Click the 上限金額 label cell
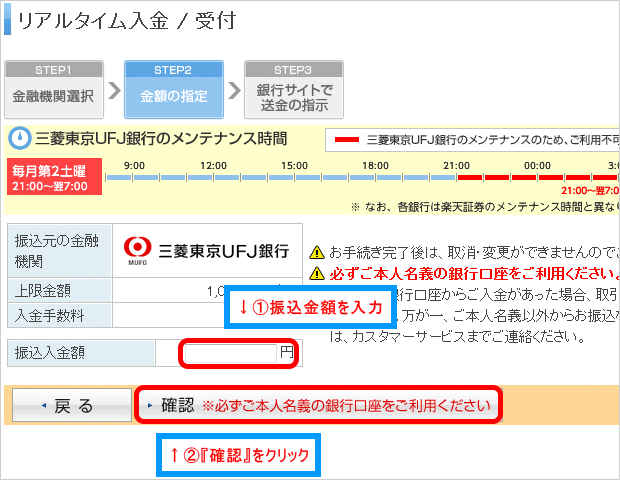The width and height of the screenshot is (620, 480). pos(60,291)
